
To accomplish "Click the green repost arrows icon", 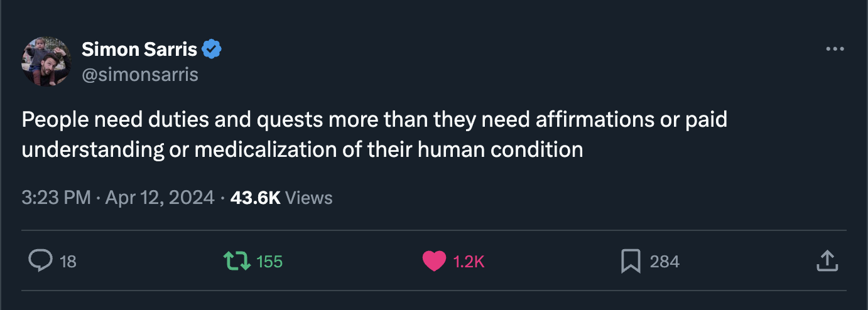I will click(x=237, y=261).
